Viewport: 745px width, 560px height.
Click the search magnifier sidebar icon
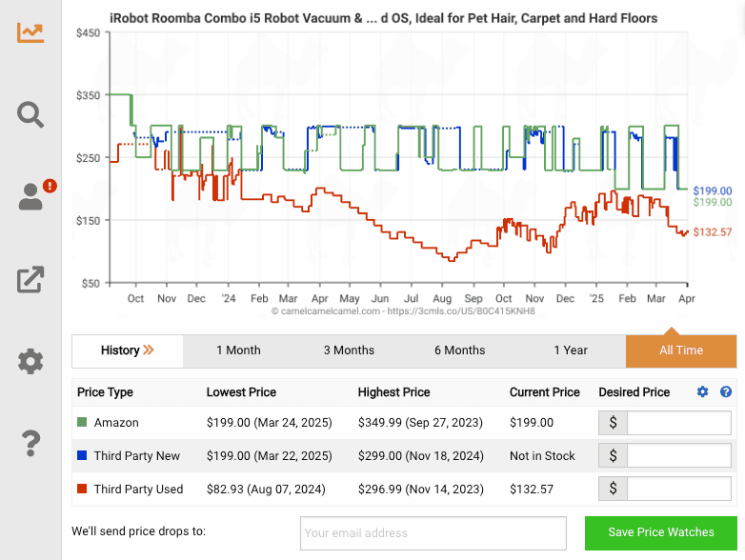30,115
